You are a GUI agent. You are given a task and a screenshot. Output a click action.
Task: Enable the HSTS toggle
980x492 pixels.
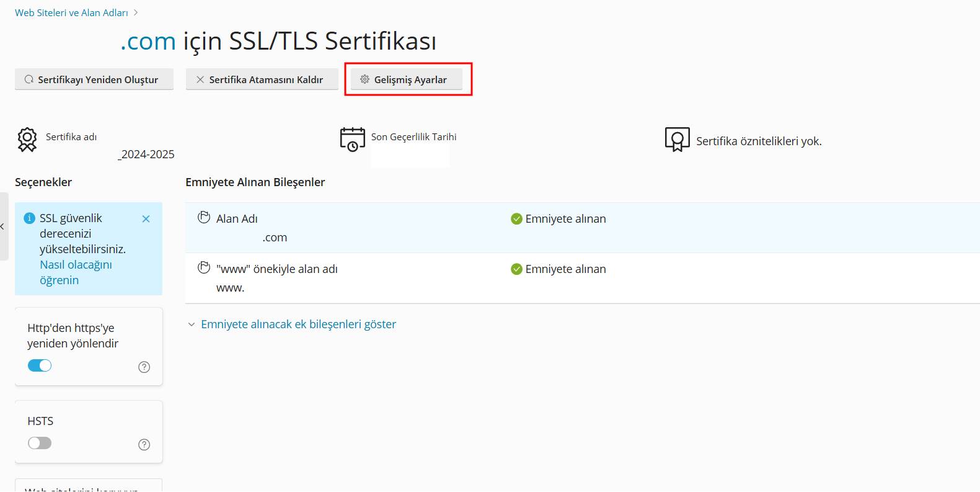click(40, 443)
